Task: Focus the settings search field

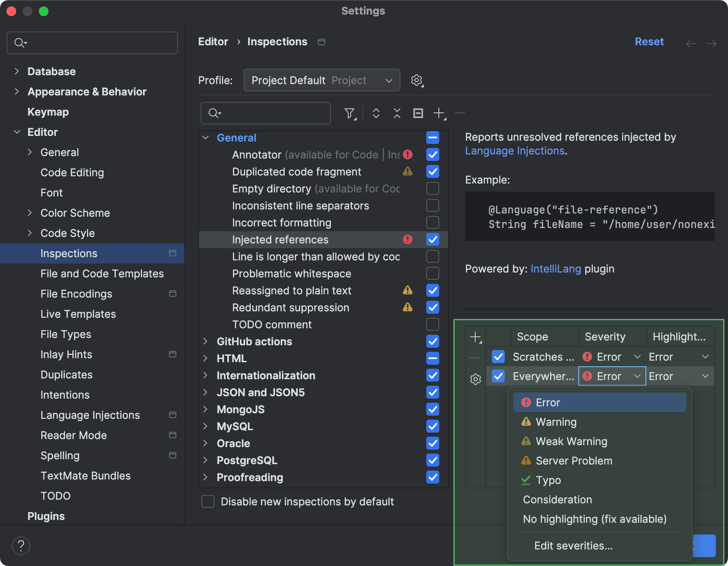Action: point(92,42)
